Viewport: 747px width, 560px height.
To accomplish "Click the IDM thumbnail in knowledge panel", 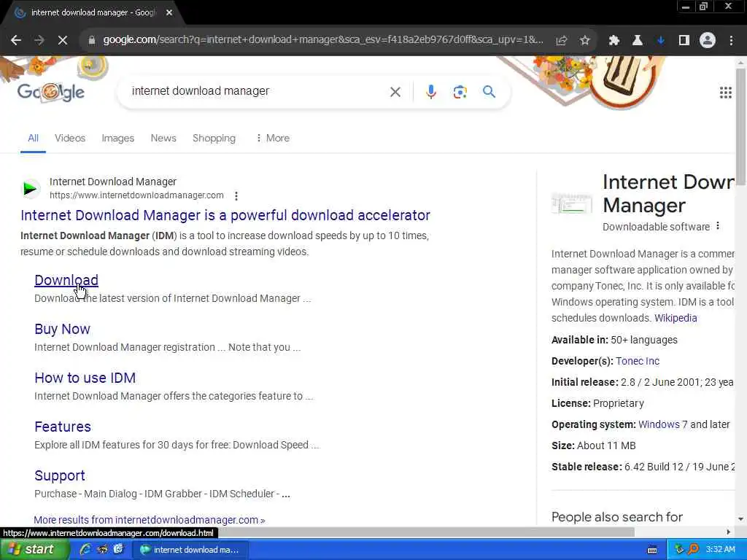I will point(572,203).
